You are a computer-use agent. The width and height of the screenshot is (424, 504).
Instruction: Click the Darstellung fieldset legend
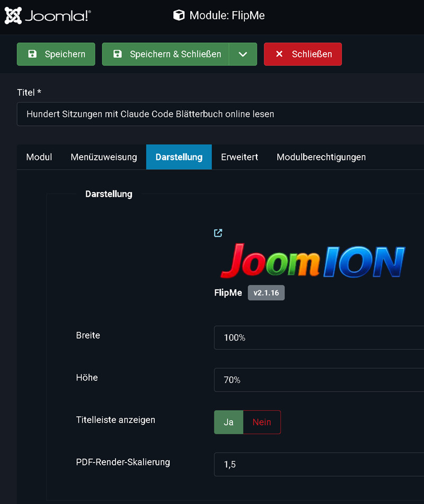click(109, 194)
